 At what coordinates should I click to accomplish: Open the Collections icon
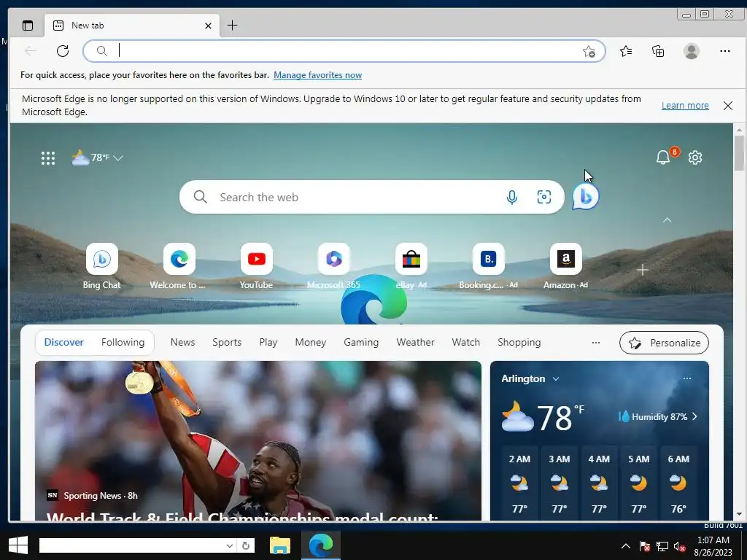click(x=659, y=51)
